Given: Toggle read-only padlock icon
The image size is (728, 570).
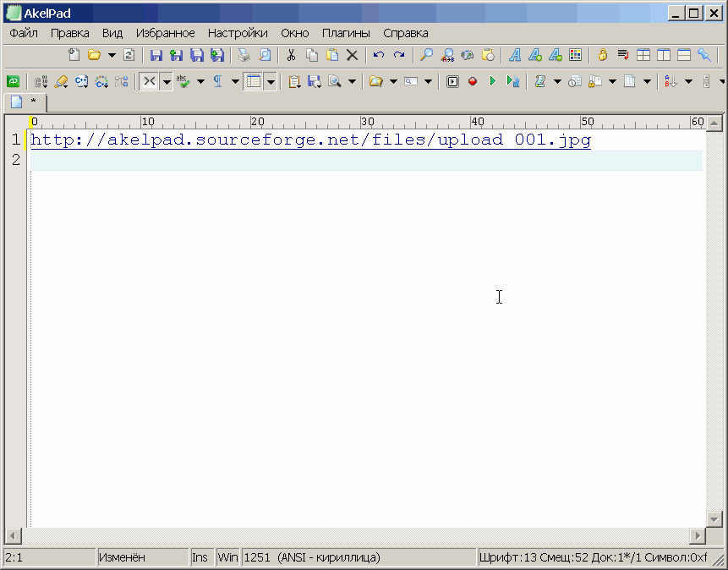Looking at the screenshot, I should click(603, 55).
